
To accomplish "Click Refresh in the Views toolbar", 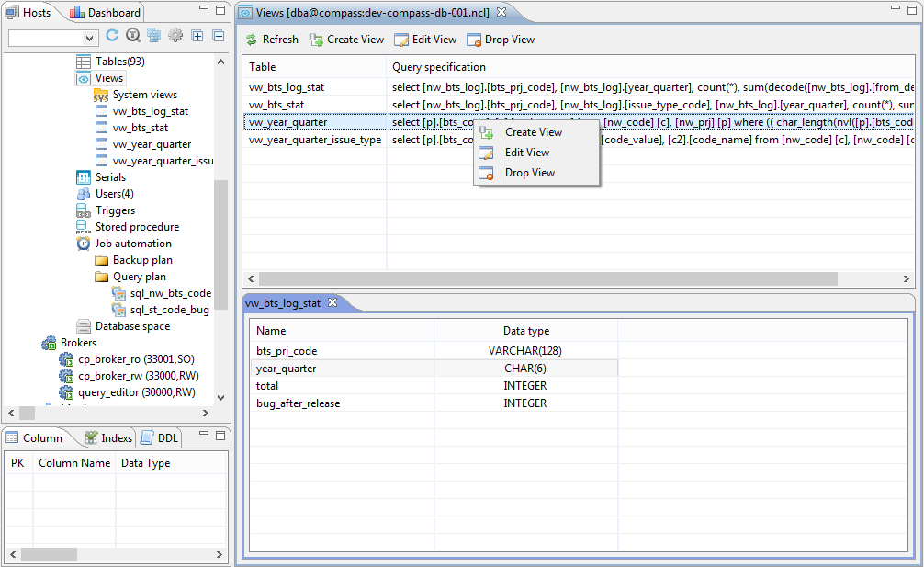I will point(272,40).
